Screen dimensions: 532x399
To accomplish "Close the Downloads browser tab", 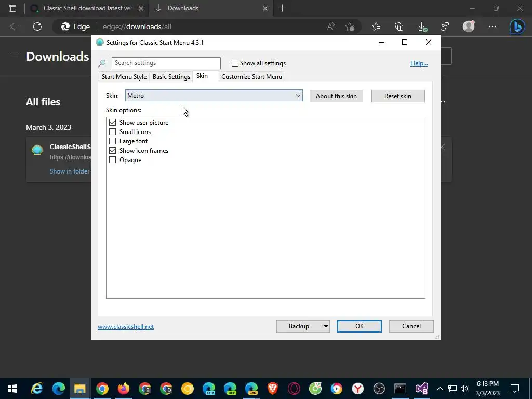I will click(265, 8).
